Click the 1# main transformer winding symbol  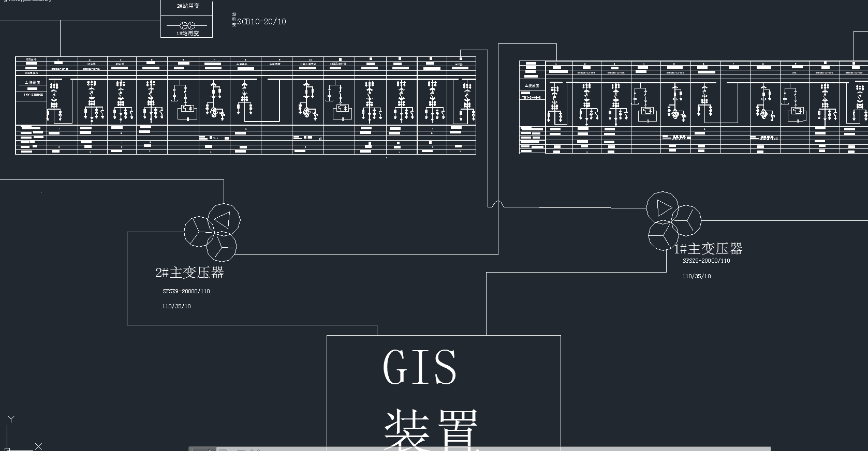tap(673, 221)
